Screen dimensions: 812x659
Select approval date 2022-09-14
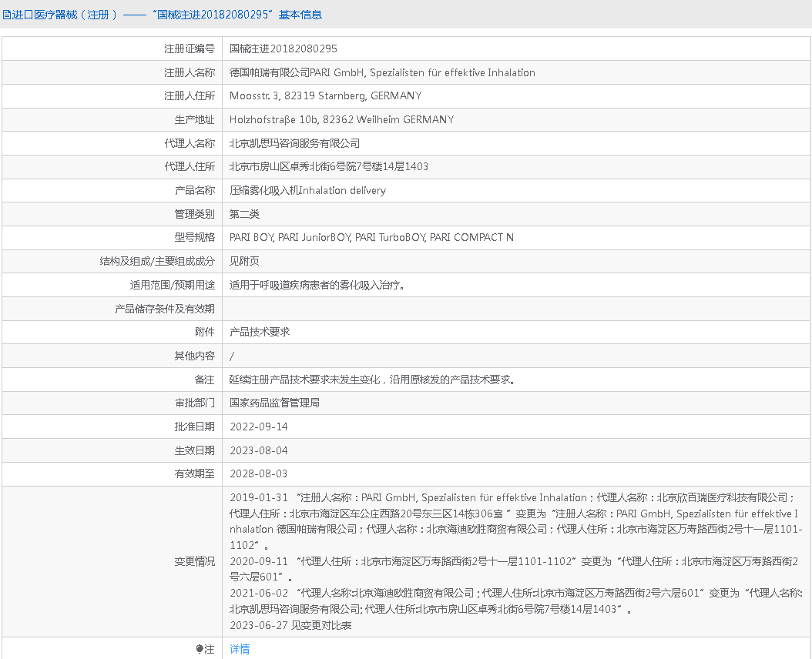(259, 427)
